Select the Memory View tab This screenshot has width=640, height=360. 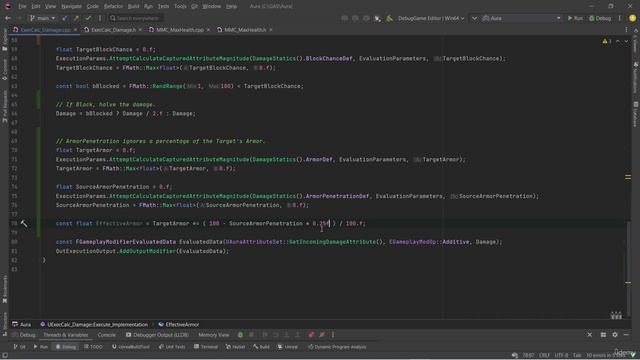tap(213, 335)
